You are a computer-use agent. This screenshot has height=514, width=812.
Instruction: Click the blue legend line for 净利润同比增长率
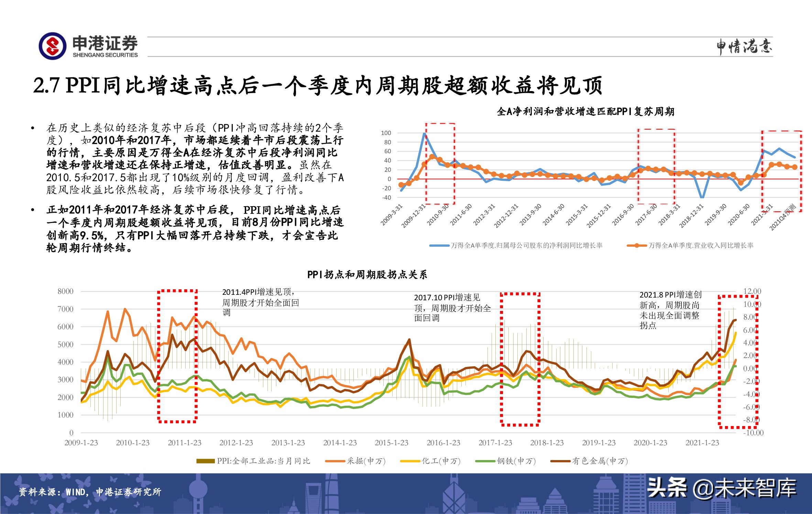click(439, 246)
